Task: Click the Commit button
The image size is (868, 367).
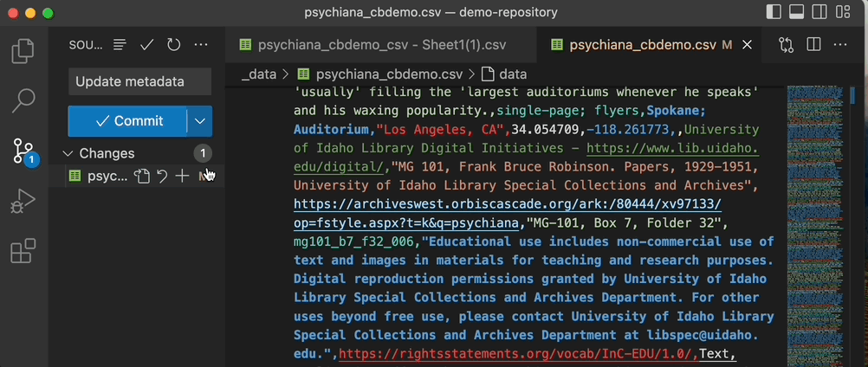Action: (x=127, y=121)
